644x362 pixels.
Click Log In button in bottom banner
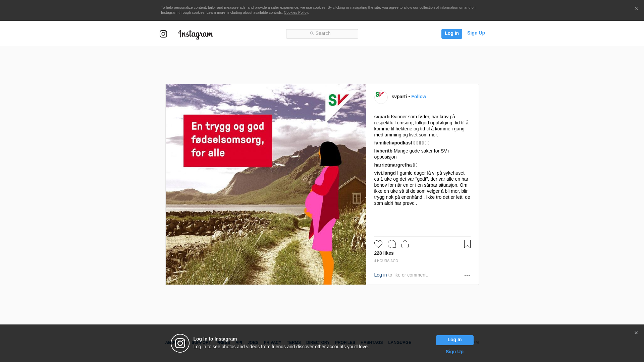454,340
